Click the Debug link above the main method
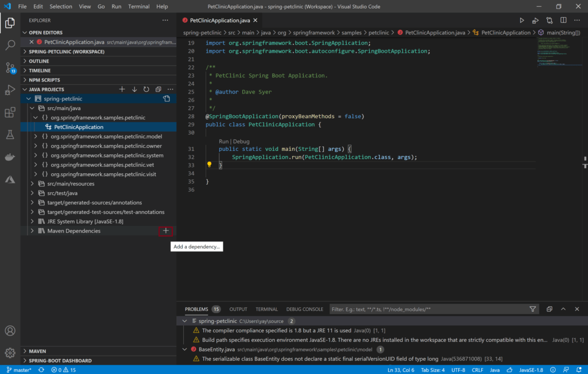The image size is (588, 374). (241, 141)
